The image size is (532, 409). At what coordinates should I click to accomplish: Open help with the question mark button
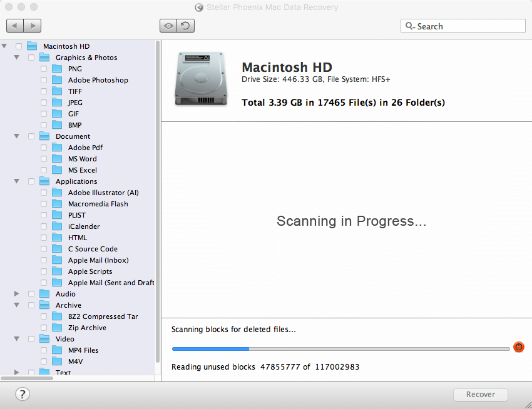click(23, 394)
